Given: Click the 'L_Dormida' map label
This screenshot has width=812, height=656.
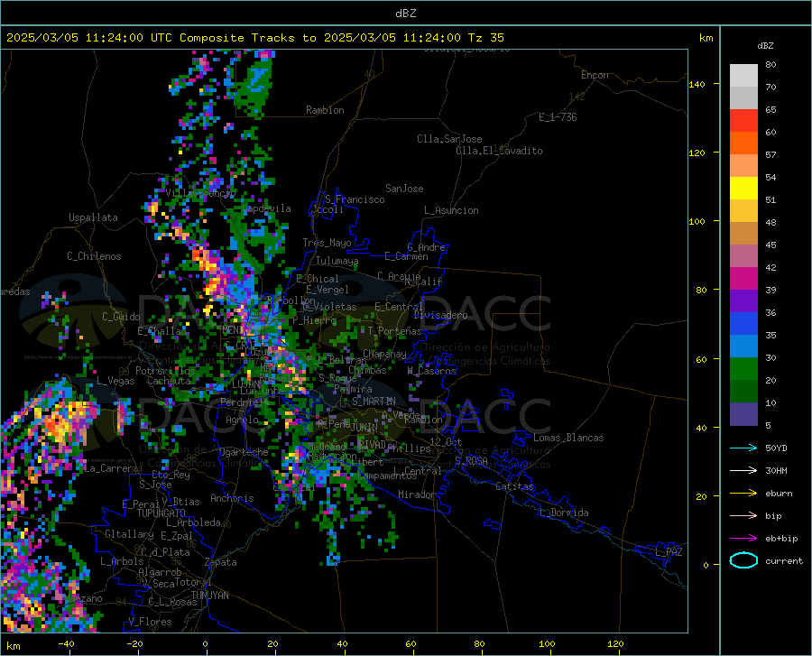Looking at the screenshot, I should tap(563, 513).
